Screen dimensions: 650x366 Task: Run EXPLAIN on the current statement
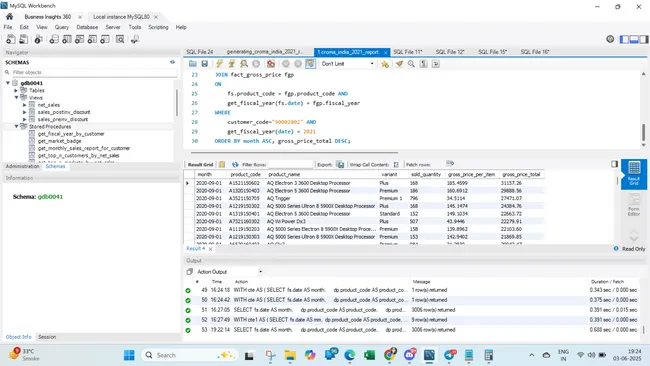244,64
